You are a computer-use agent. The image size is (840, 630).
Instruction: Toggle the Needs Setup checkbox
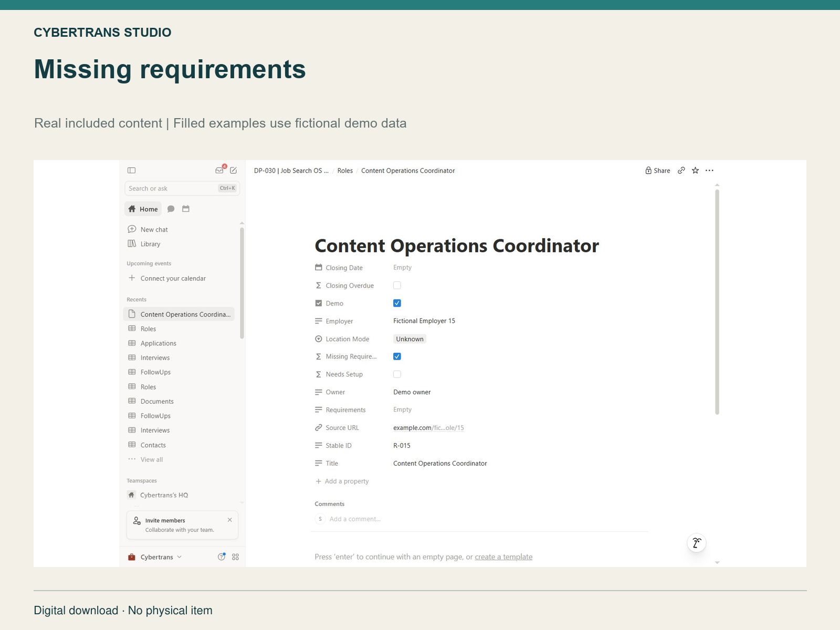[397, 374]
